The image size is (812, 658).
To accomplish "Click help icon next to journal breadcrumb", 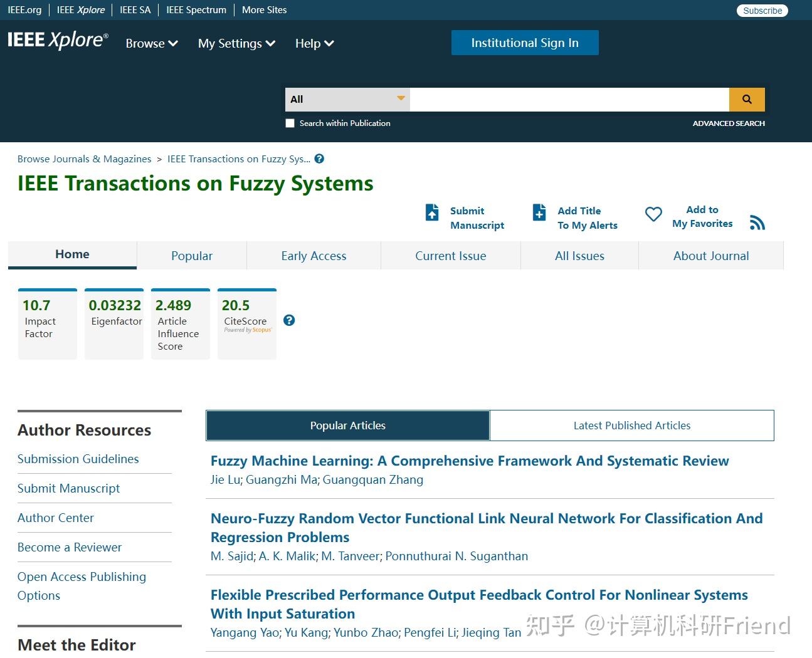I will click(x=319, y=159).
